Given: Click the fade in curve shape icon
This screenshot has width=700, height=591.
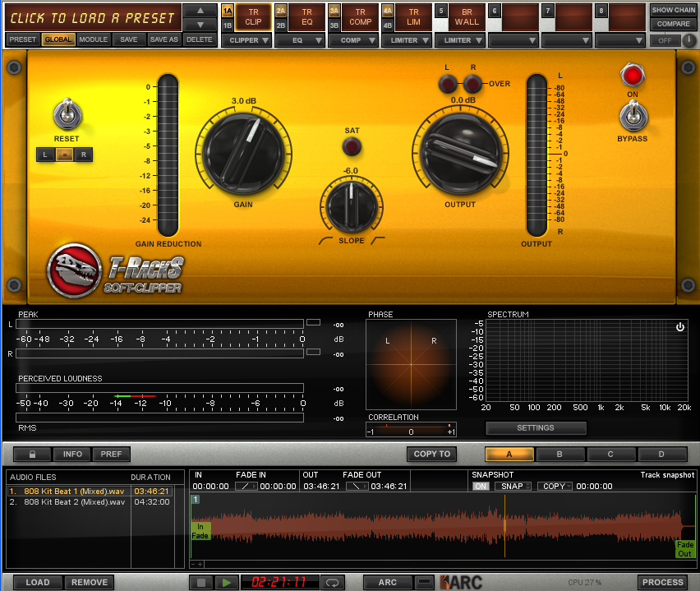Looking at the screenshot, I should point(246,486).
